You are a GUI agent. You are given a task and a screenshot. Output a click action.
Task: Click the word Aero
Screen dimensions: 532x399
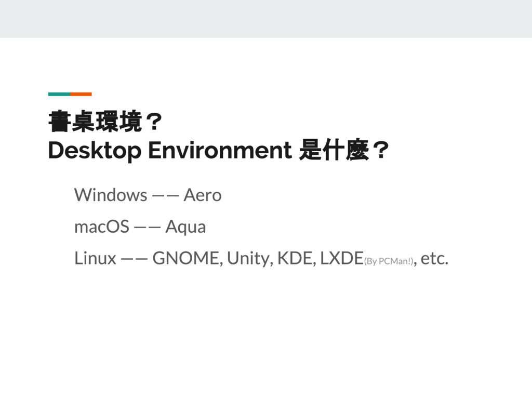coord(203,195)
